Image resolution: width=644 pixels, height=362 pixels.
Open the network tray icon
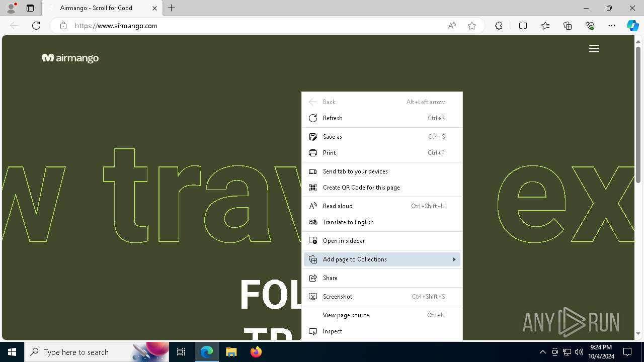pos(567,352)
